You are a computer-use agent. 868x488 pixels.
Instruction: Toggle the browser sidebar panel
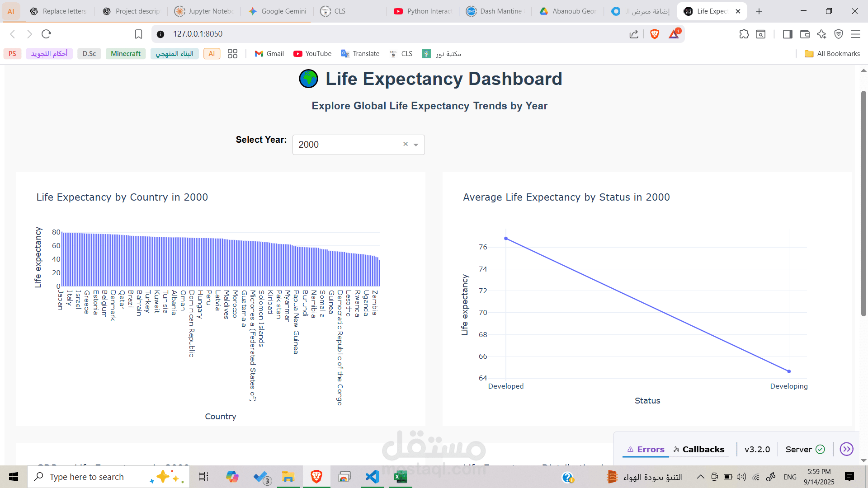tap(788, 34)
